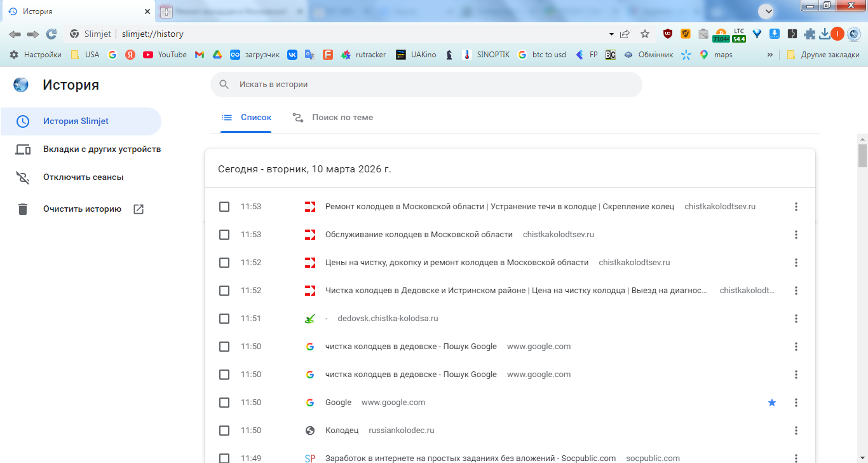Viewport: 868px width, 463px height.
Task: Go back using the back arrow
Action: click(15, 34)
